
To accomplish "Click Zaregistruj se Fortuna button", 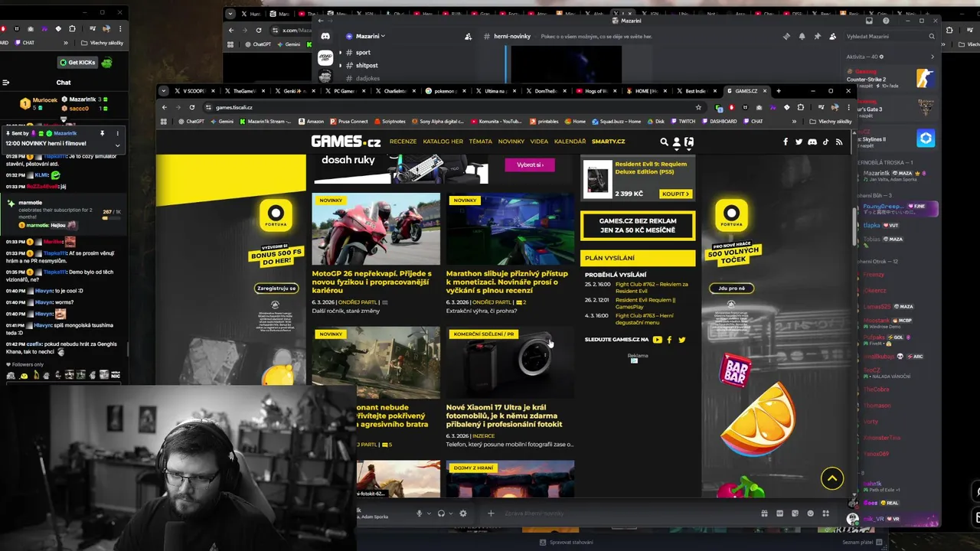I will pyautogui.click(x=276, y=289).
